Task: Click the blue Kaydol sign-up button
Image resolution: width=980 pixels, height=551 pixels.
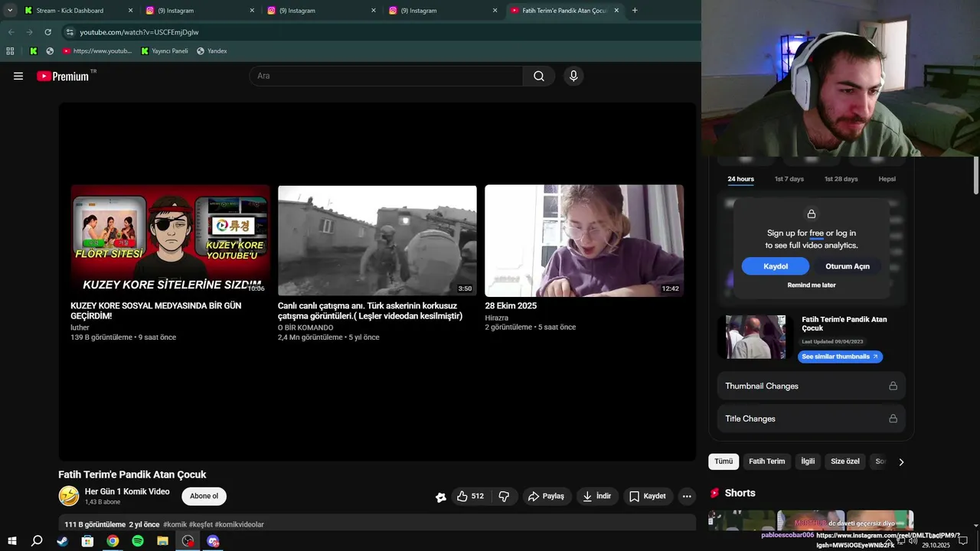Action: 776,266
